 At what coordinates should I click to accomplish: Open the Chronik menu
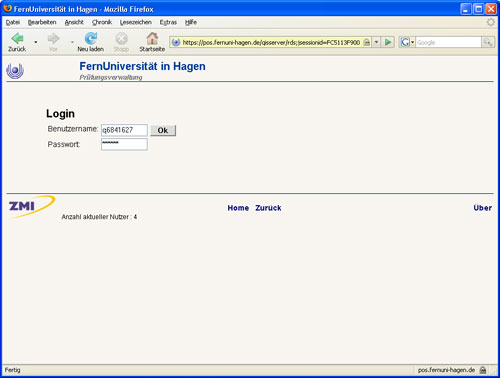point(102,22)
